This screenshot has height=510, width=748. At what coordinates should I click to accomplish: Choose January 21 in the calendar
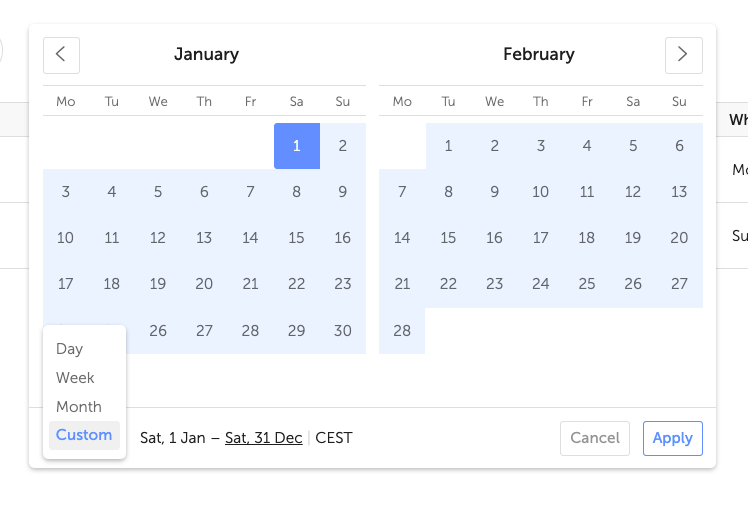point(251,284)
